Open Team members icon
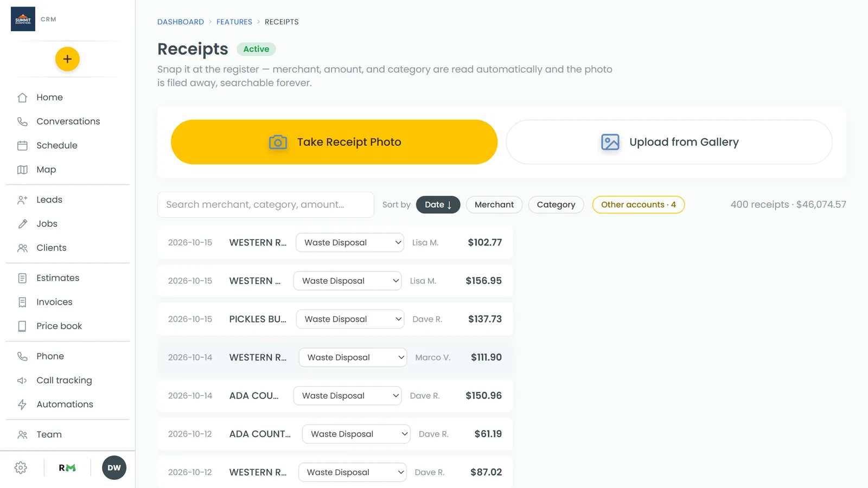Viewport: 868px width, 488px height. coord(22,435)
